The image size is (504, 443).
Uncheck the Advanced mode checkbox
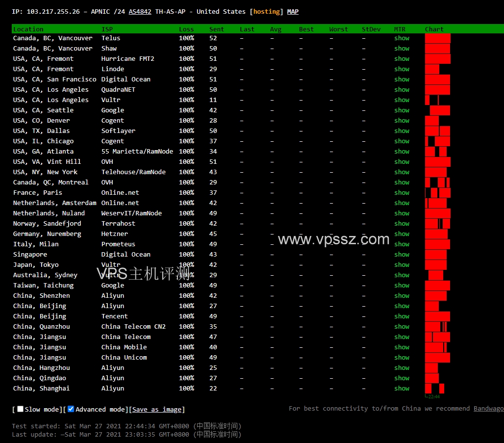tap(71, 409)
